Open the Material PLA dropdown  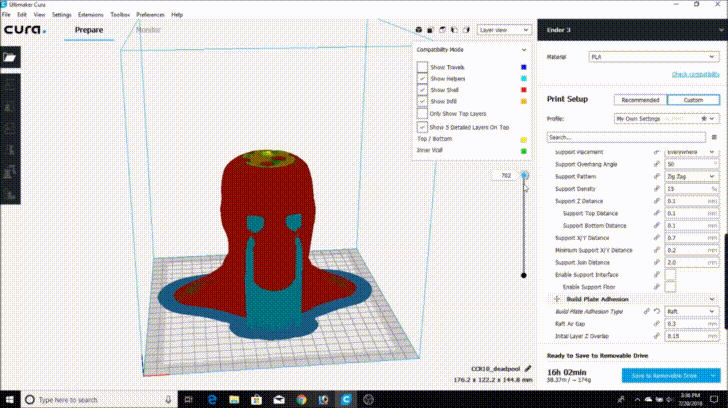point(654,57)
